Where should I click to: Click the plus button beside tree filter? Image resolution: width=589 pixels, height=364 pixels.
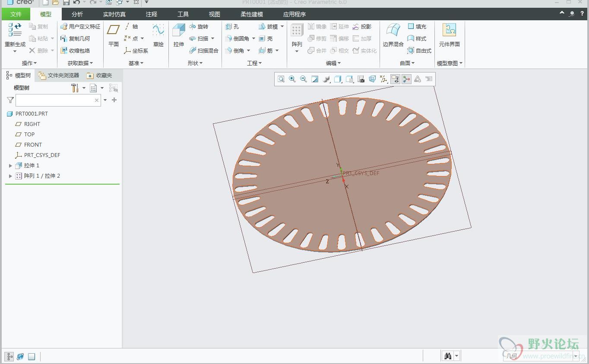tap(114, 100)
